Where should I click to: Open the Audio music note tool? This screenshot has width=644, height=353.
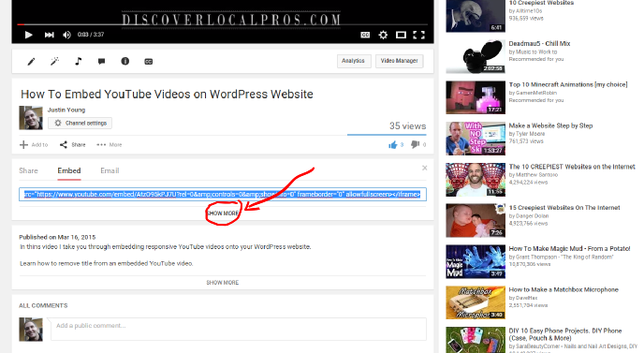point(78,62)
